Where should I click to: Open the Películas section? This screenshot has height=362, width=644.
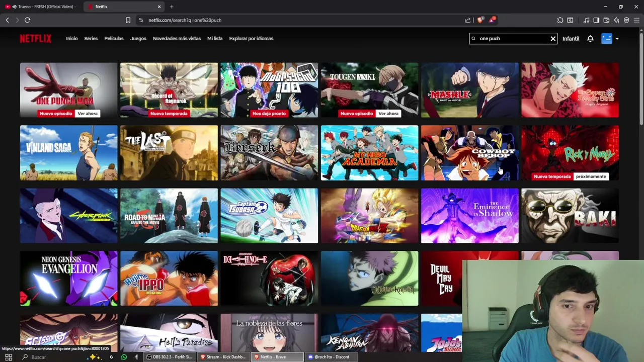point(114,39)
